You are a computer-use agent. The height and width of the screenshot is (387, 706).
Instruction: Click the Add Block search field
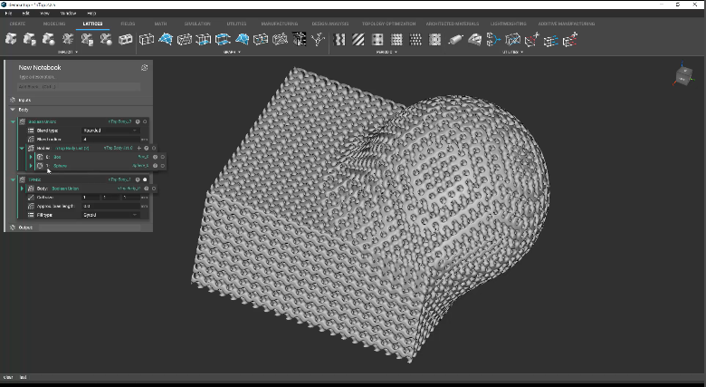(x=79, y=87)
